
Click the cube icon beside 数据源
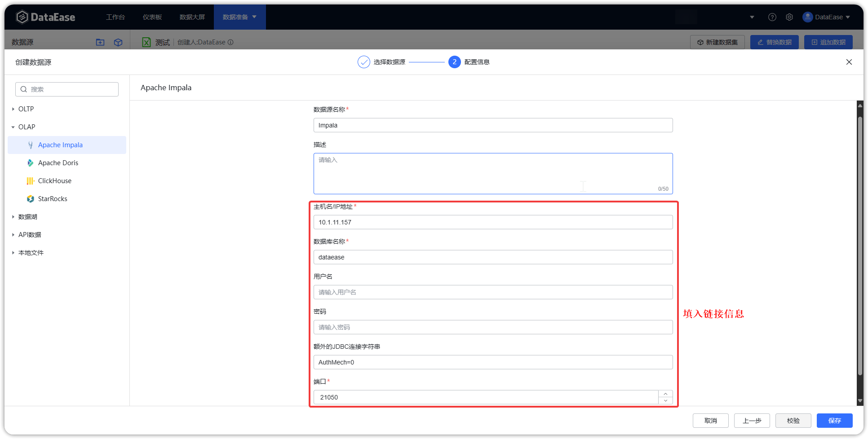click(118, 42)
